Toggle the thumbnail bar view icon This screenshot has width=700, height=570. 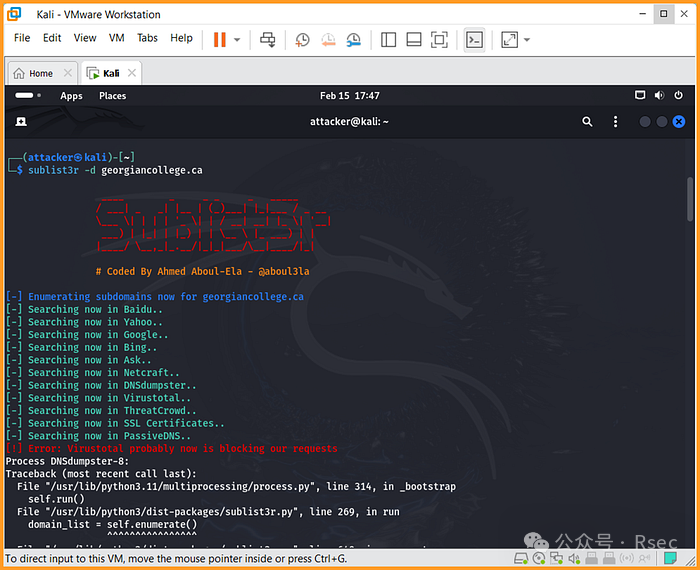pos(414,39)
